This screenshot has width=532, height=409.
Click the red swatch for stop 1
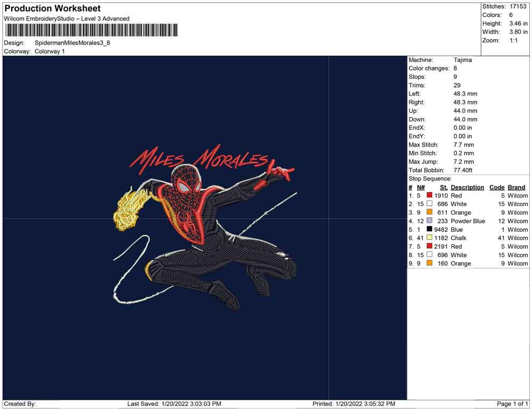tap(429, 196)
